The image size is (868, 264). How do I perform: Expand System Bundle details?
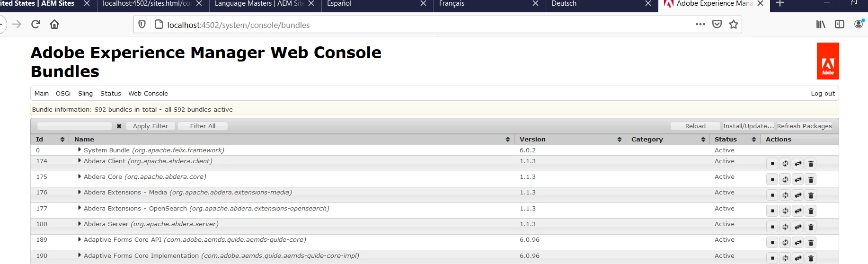pos(80,150)
